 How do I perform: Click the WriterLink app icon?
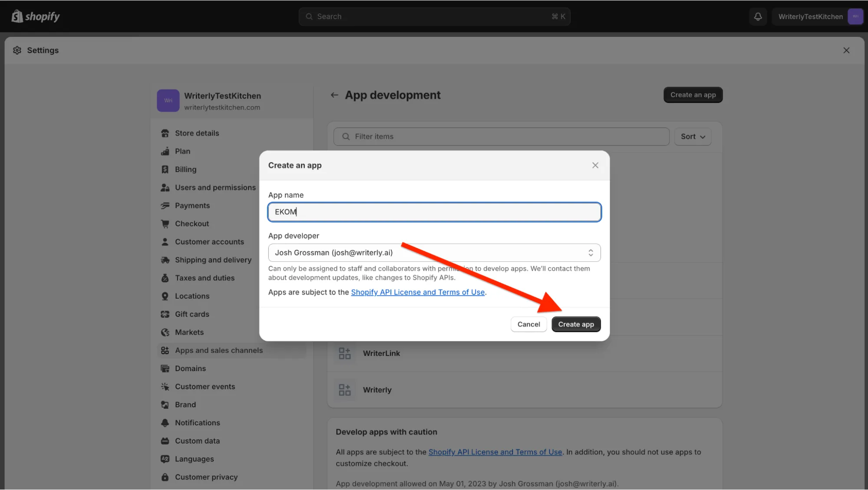(x=345, y=353)
